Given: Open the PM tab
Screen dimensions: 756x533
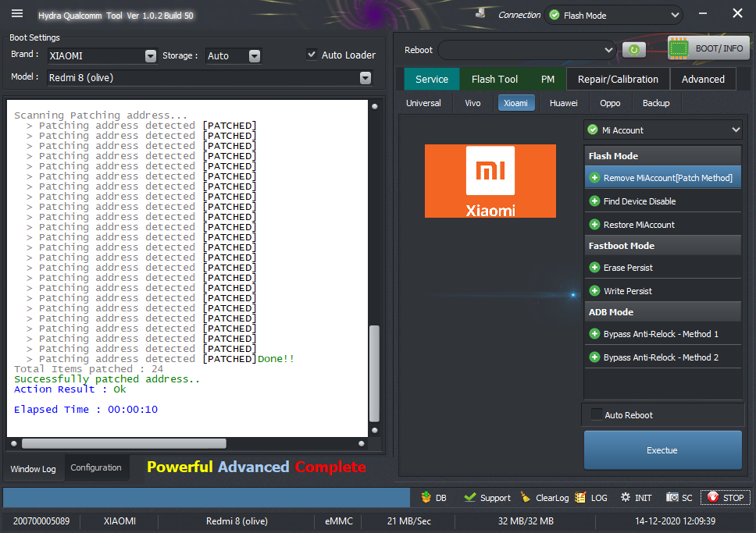Looking at the screenshot, I should pos(547,79).
